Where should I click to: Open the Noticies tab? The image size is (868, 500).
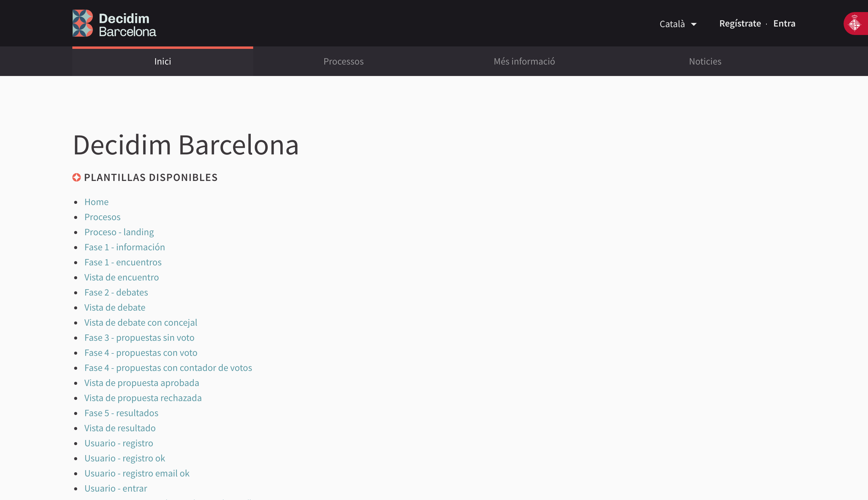click(705, 62)
